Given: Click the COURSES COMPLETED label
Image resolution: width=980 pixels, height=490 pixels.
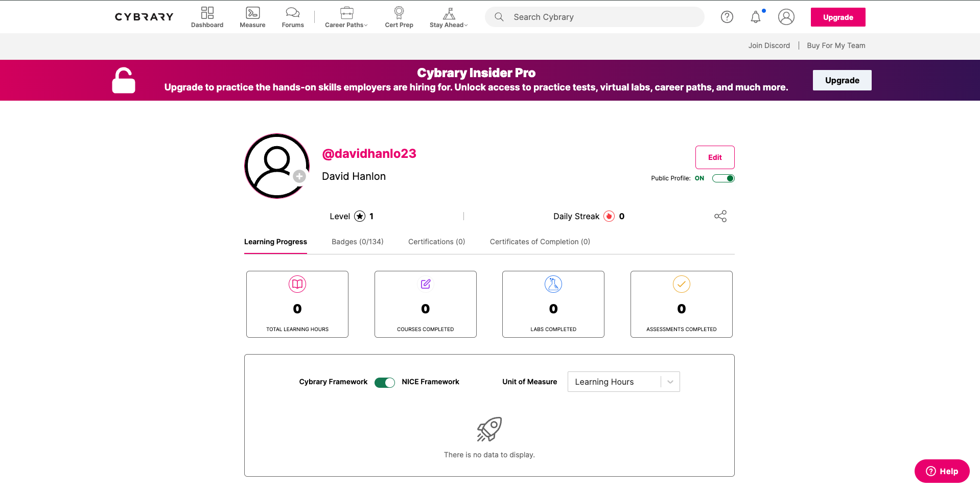Looking at the screenshot, I should click(426, 329).
